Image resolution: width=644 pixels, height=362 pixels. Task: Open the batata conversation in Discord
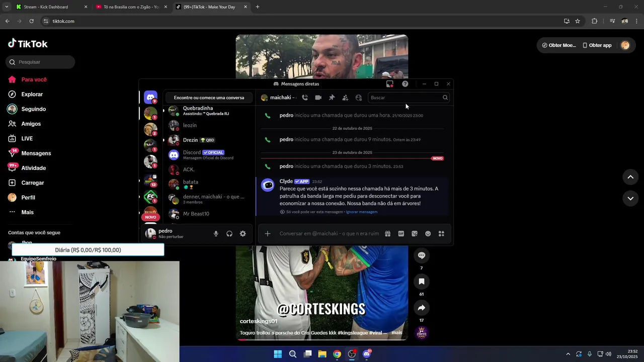(209, 184)
